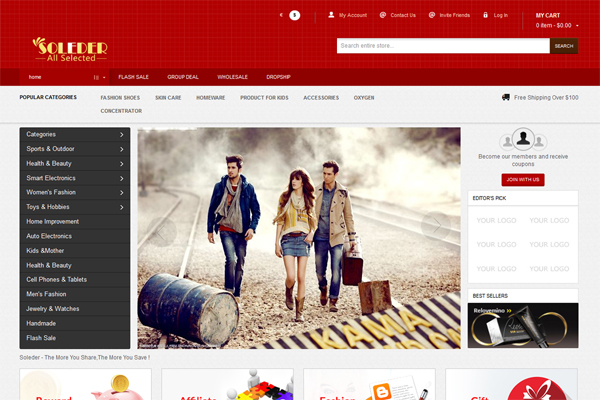600x400 pixels.
Task: Focus the Search entire store field
Action: (x=443, y=46)
